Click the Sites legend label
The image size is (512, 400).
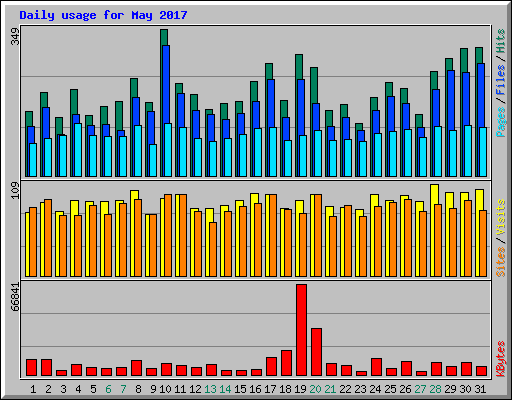tap(501, 262)
